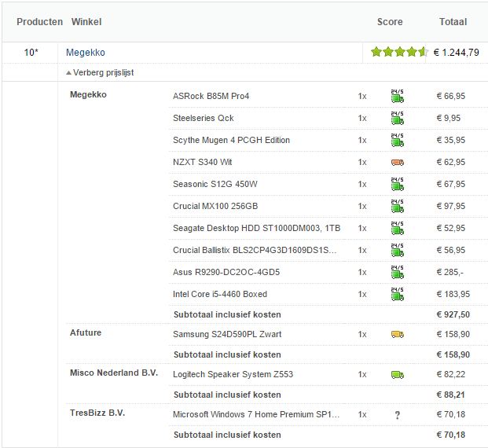Open ASRock B85M Pro4 product link

(x=211, y=96)
